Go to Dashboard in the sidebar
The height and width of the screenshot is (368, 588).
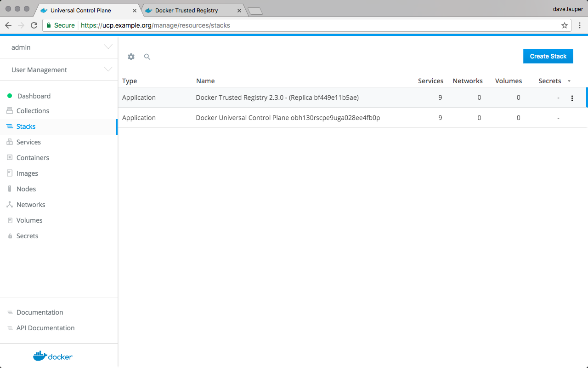pos(34,96)
